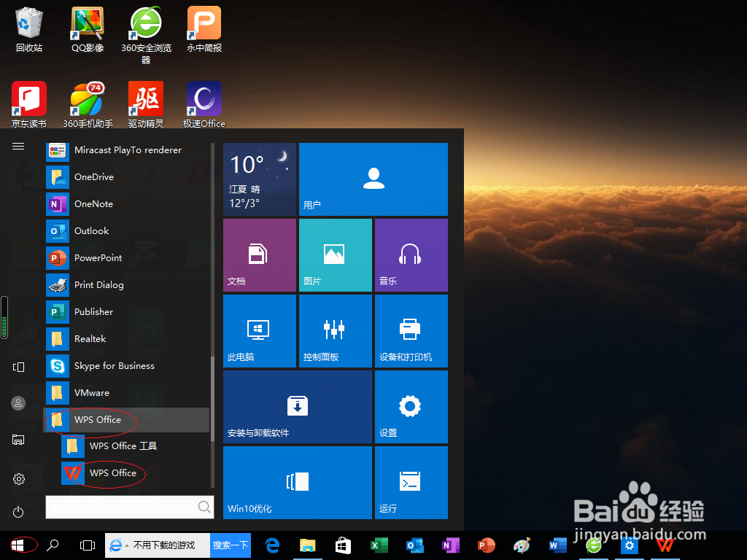Click the magnifier icon in Start search box
This screenshot has height=560, width=747.
[204, 507]
